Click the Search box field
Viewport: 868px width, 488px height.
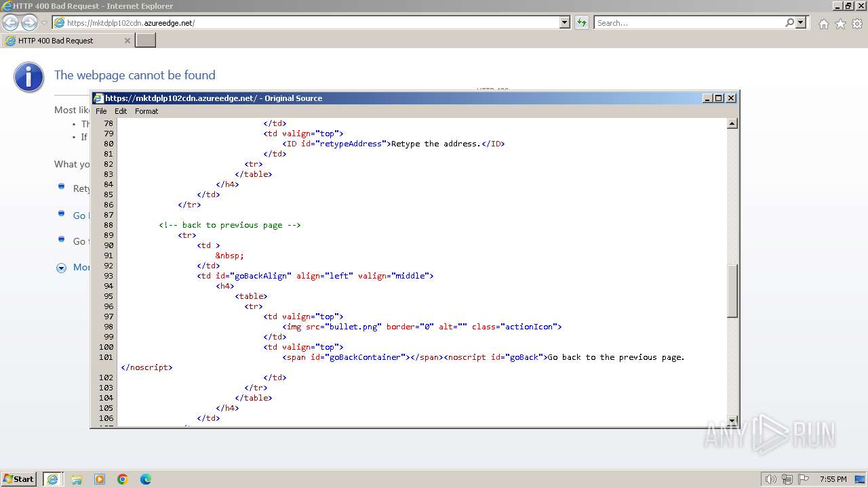pos(689,23)
